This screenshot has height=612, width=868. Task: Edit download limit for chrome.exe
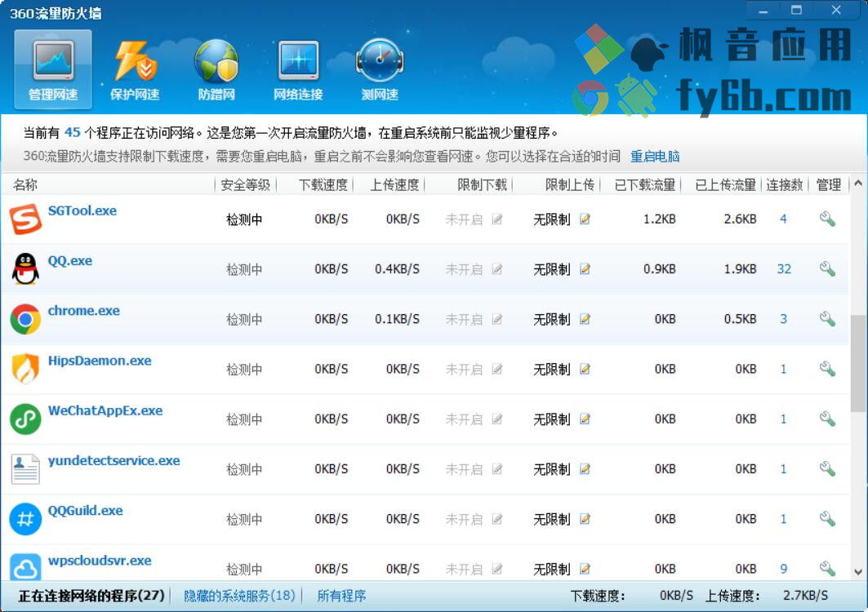coord(497,319)
